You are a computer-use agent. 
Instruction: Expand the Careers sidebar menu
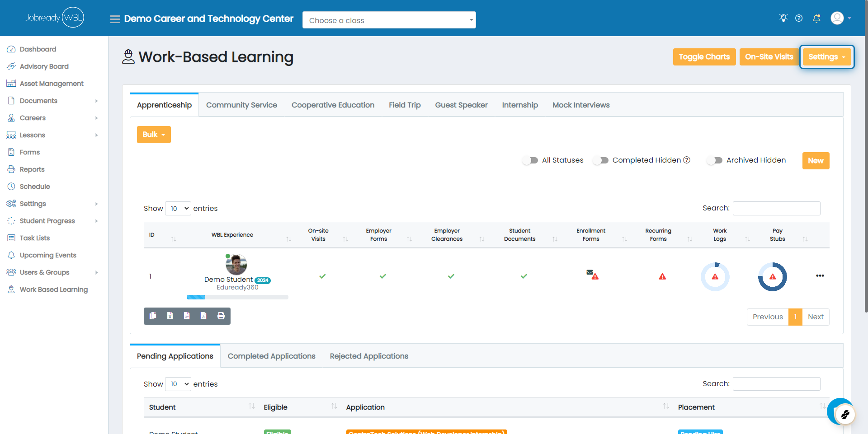click(53, 118)
